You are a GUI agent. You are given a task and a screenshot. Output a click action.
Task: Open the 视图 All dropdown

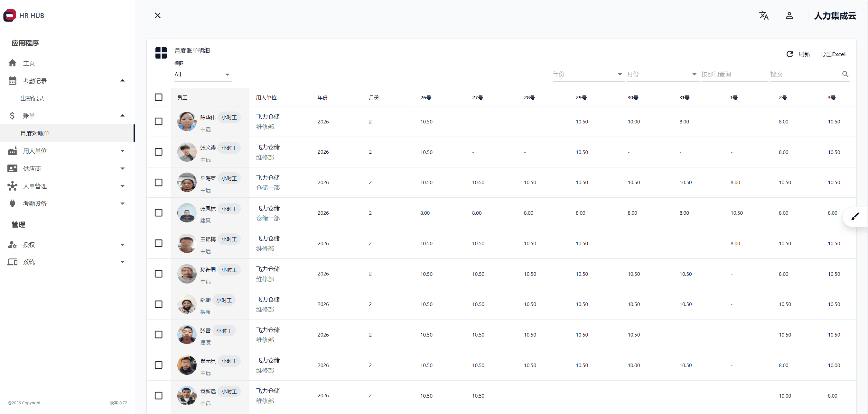(x=202, y=74)
